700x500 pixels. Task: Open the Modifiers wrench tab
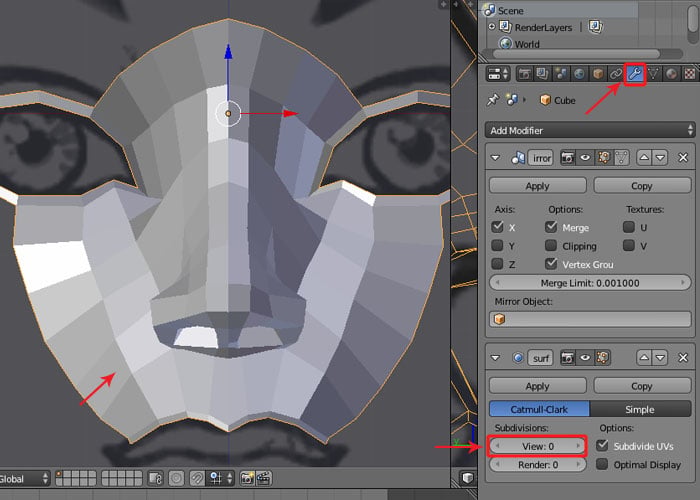(x=634, y=74)
